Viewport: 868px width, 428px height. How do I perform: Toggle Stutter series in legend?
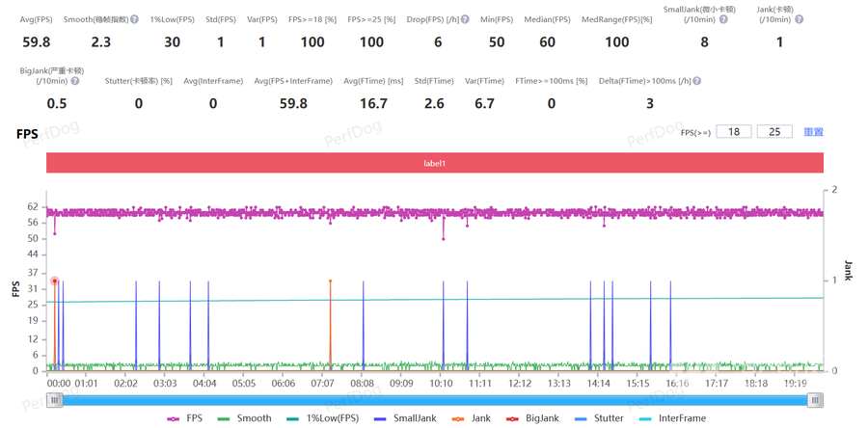point(599,418)
